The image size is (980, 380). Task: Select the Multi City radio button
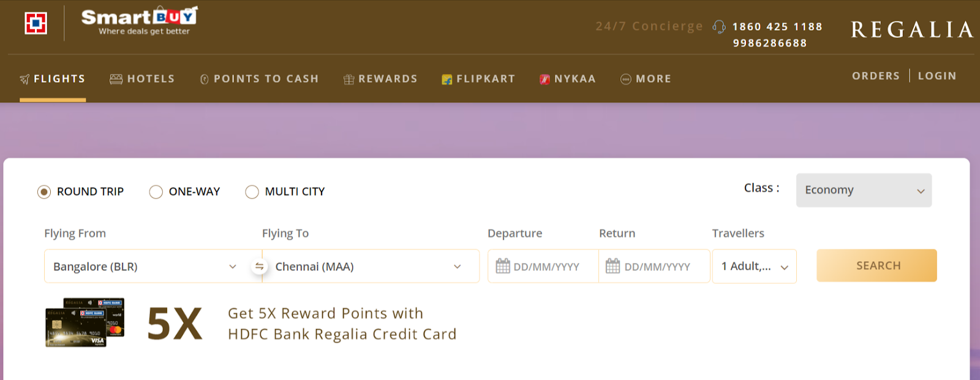pyautogui.click(x=252, y=192)
